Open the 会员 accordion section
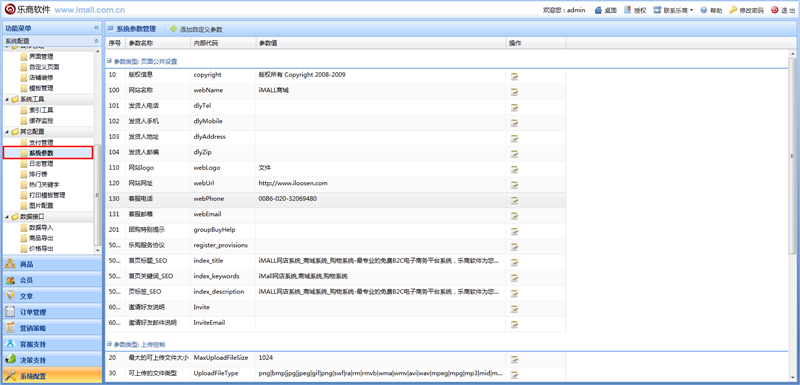 [52, 280]
